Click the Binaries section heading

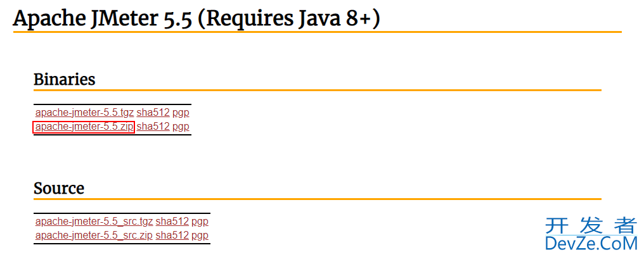tap(65, 79)
